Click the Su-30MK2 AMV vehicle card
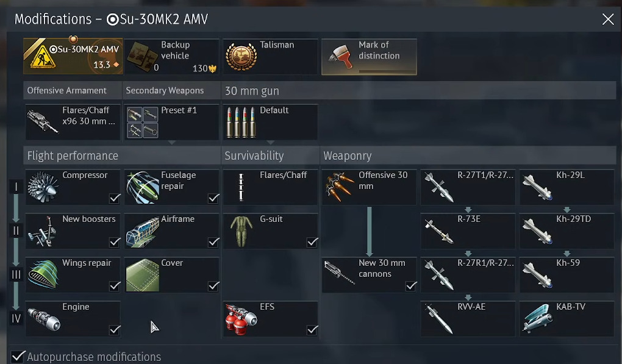622x364 pixels. (x=73, y=56)
